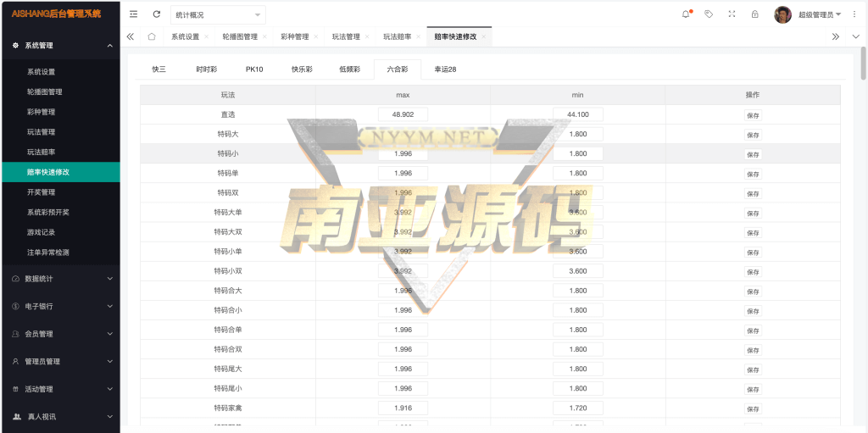Click 保存 for the 特码合大 row
The image size is (868, 433).
(x=753, y=291)
